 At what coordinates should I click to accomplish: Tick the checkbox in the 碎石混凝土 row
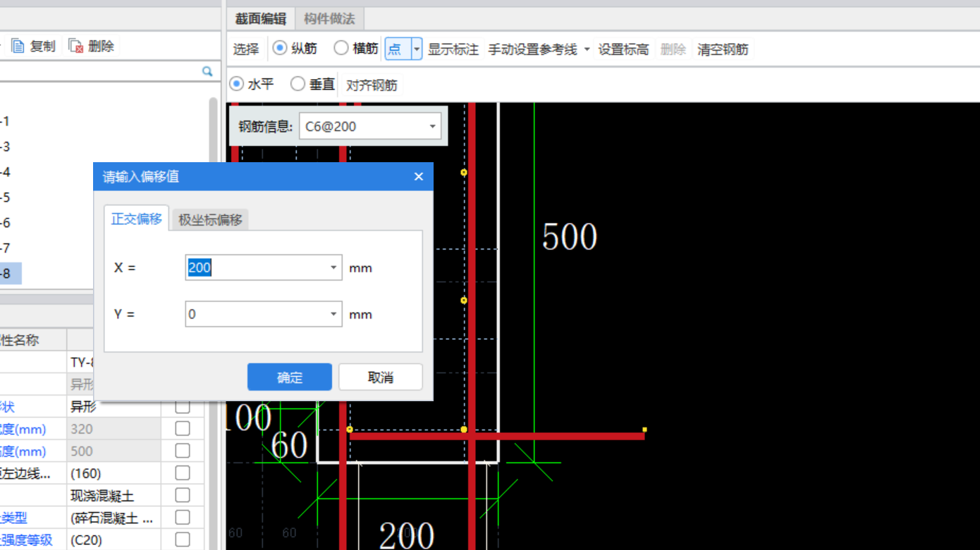pos(183,518)
